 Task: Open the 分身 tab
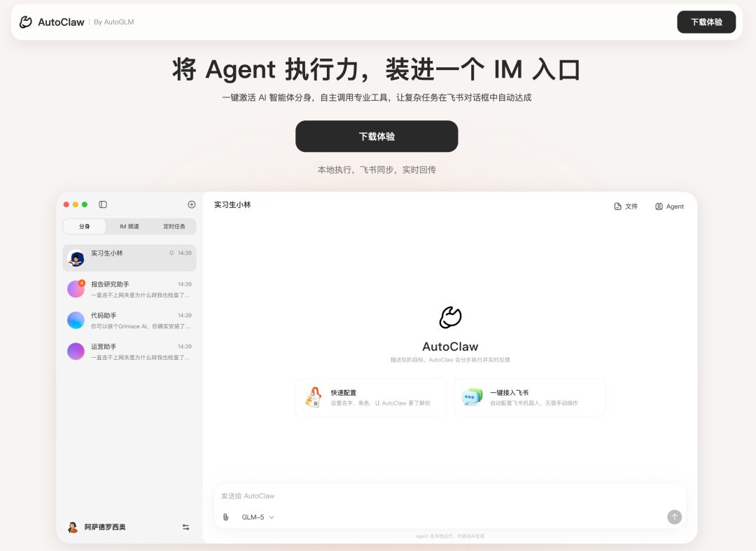[x=84, y=226]
